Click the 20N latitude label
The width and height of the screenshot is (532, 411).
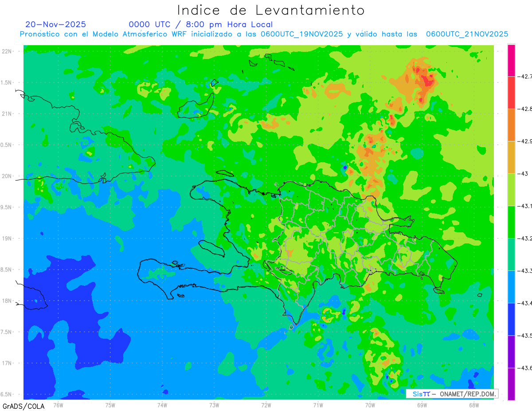7,176
